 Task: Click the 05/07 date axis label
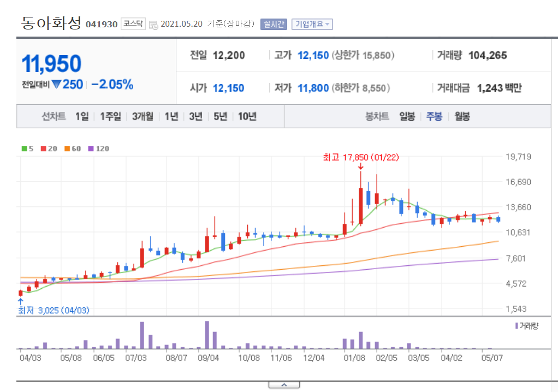click(x=492, y=358)
